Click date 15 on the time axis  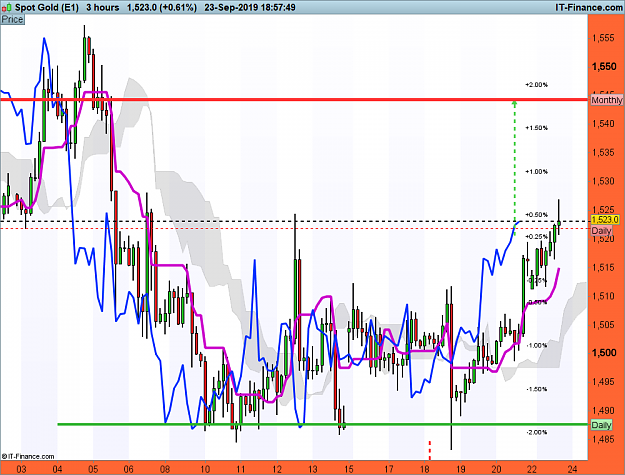tap(349, 469)
